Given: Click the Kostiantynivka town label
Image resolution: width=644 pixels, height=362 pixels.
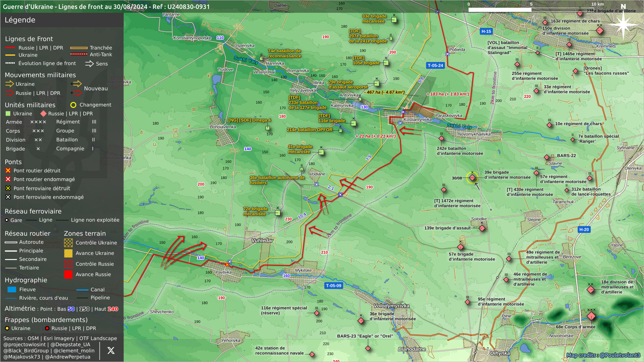Looking at the screenshot, I should tap(418, 120).
